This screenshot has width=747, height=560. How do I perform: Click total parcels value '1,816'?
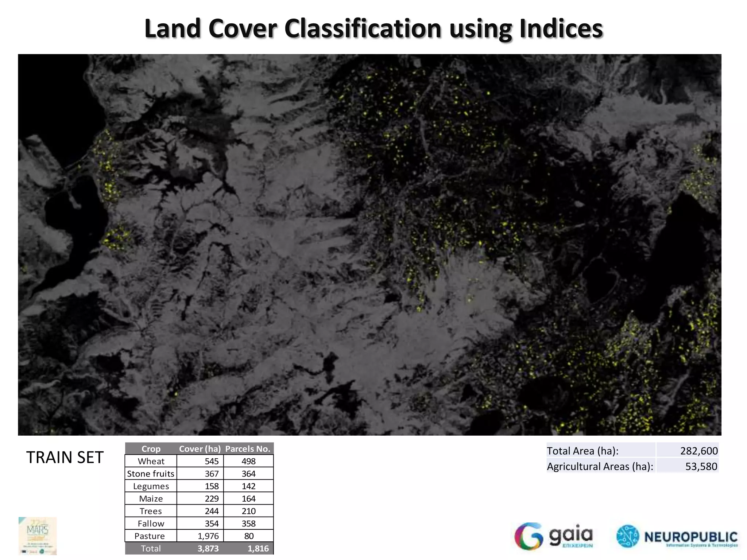(x=258, y=548)
